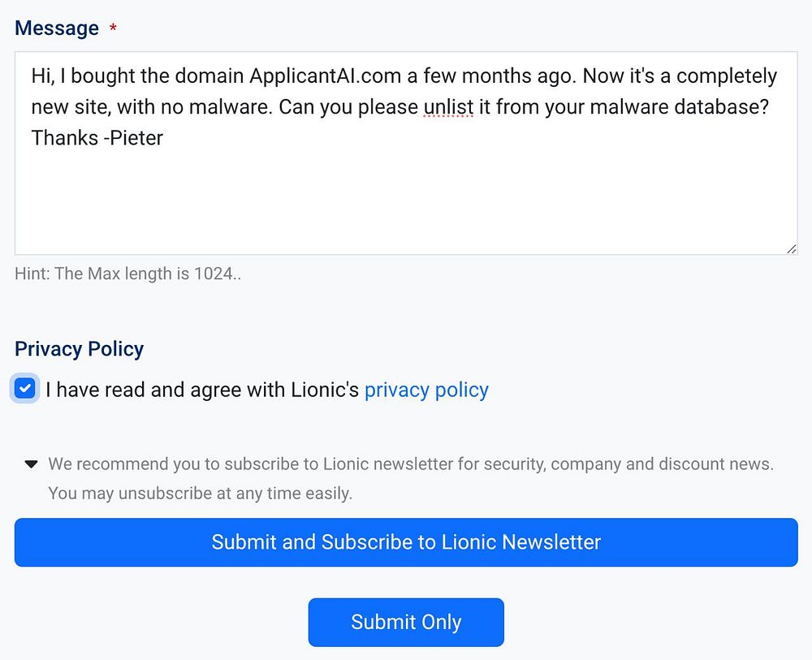Place cursor on "ApplicantAI.com" in message
The width and height of the screenshot is (812, 660).
pyautogui.click(x=325, y=76)
